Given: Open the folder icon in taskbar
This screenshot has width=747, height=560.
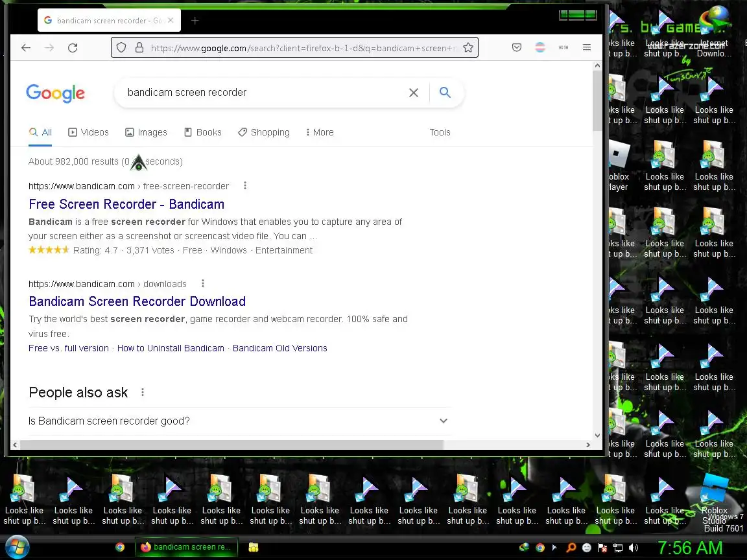Looking at the screenshot, I should 254,548.
